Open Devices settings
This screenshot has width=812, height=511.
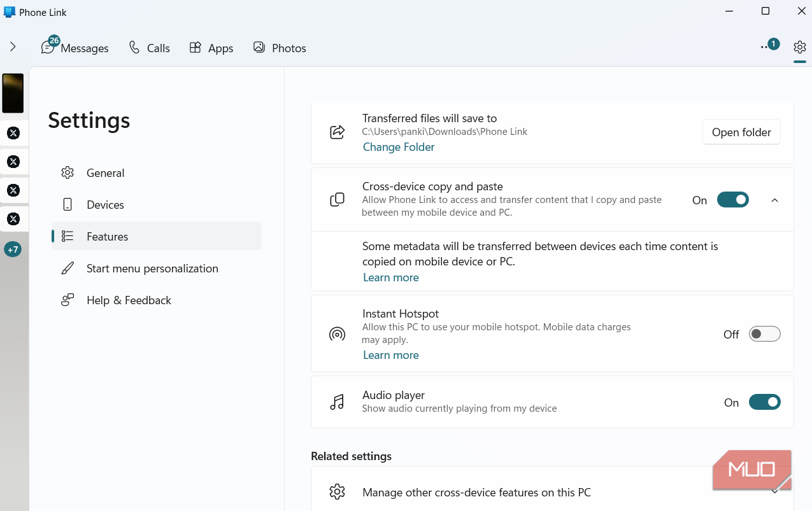click(157, 205)
